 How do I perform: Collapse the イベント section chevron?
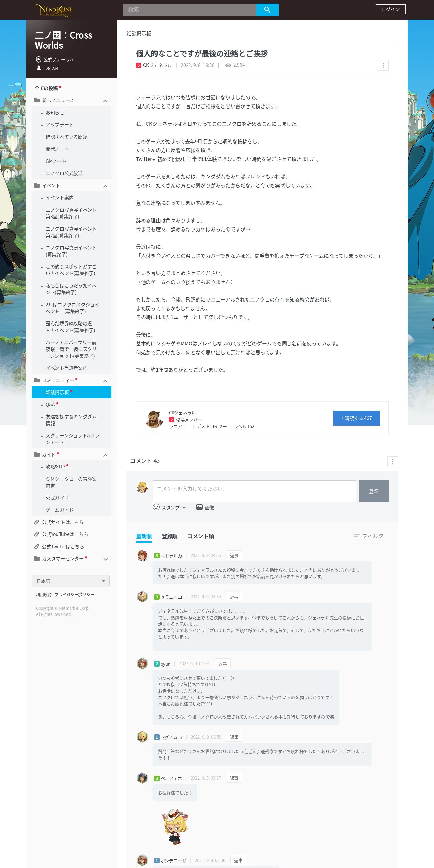coord(105,186)
